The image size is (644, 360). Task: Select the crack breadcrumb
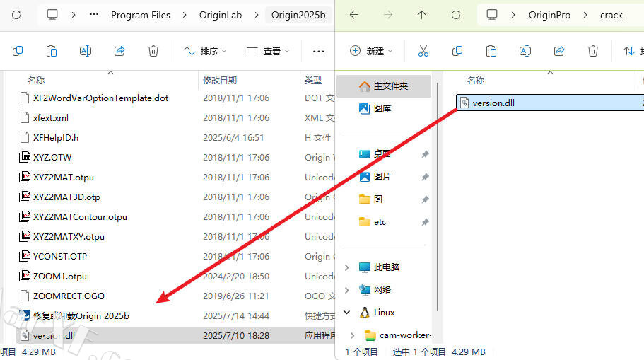point(611,15)
